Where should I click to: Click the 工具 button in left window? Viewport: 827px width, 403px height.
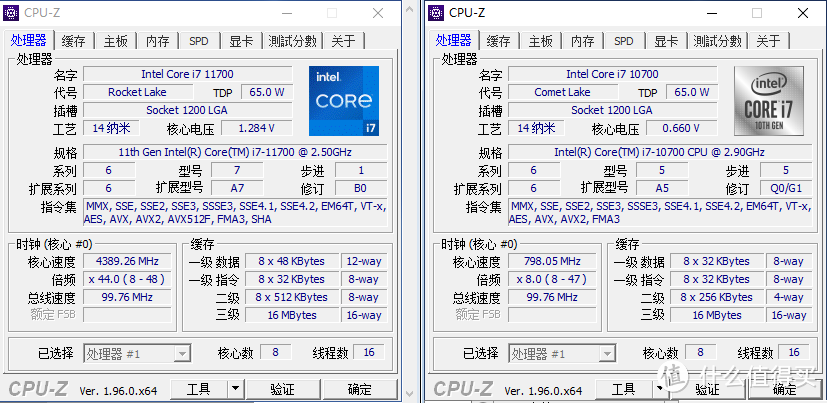coord(199,390)
